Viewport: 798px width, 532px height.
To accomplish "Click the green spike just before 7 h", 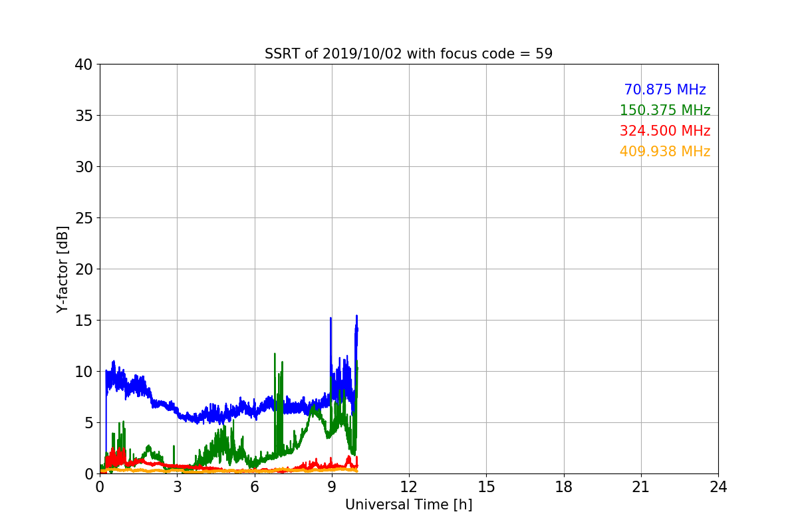I will click(275, 354).
